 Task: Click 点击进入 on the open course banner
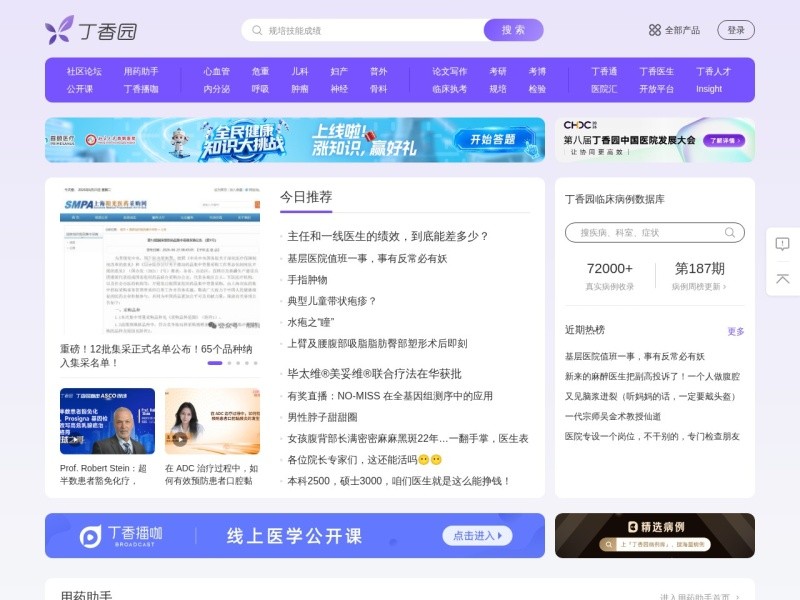tap(478, 536)
